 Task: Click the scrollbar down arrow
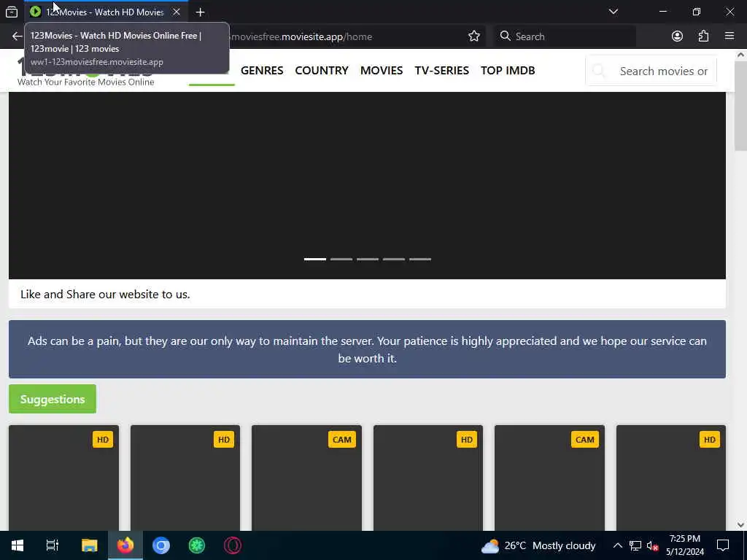[740, 525]
